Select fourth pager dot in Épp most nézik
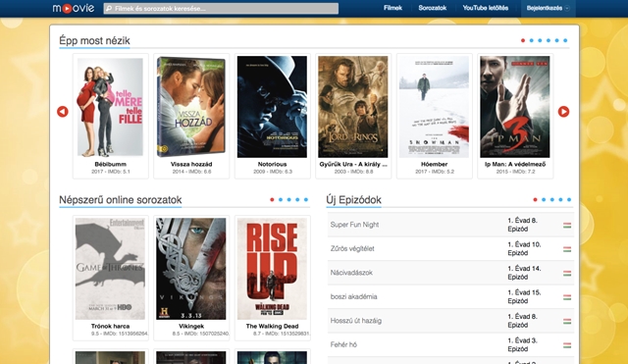 549,40
